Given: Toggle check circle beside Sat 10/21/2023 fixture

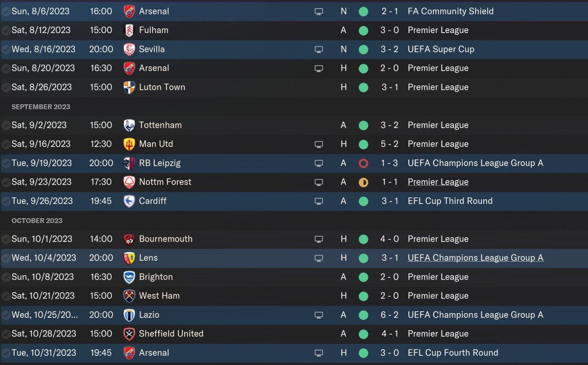Looking at the screenshot, I should point(6,296).
